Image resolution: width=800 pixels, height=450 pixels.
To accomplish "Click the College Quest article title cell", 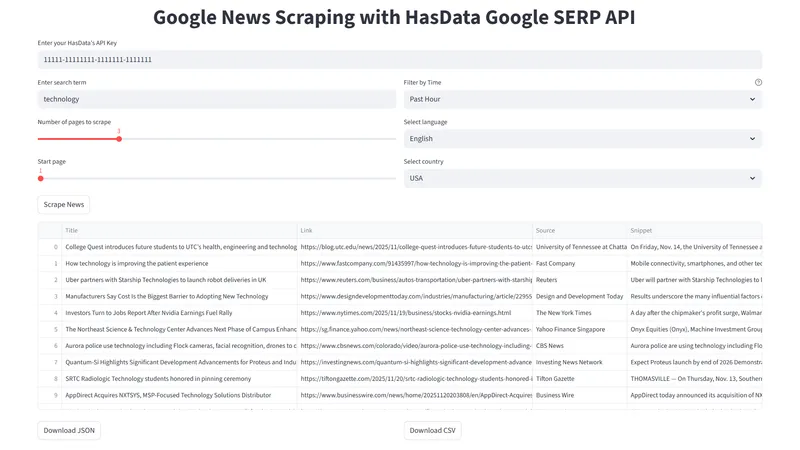I will tap(180, 246).
